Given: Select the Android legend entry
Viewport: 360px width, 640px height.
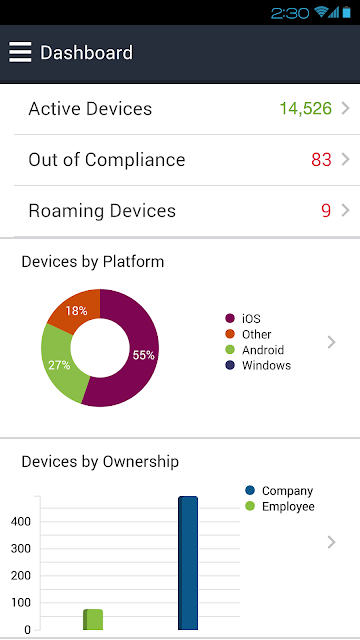Looking at the screenshot, I should (255, 350).
